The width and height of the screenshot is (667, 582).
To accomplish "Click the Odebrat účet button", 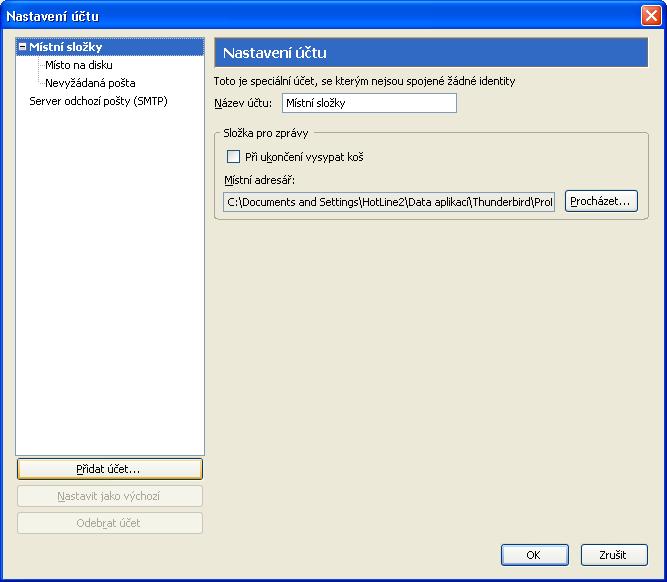I will tap(110, 523).
